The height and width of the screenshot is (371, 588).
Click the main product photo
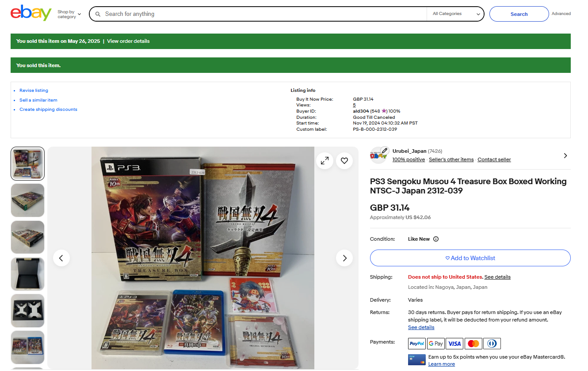coord(203,258)
